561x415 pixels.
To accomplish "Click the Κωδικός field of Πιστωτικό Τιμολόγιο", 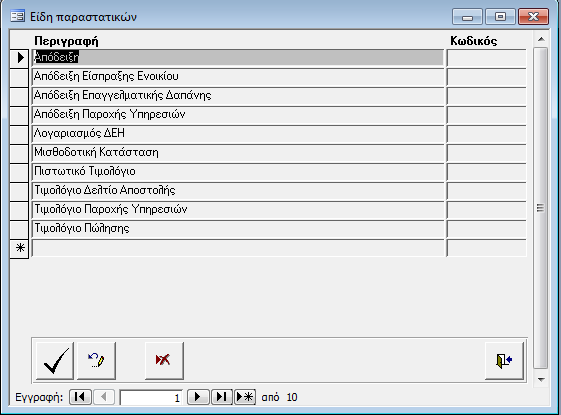I will [487, 172].
